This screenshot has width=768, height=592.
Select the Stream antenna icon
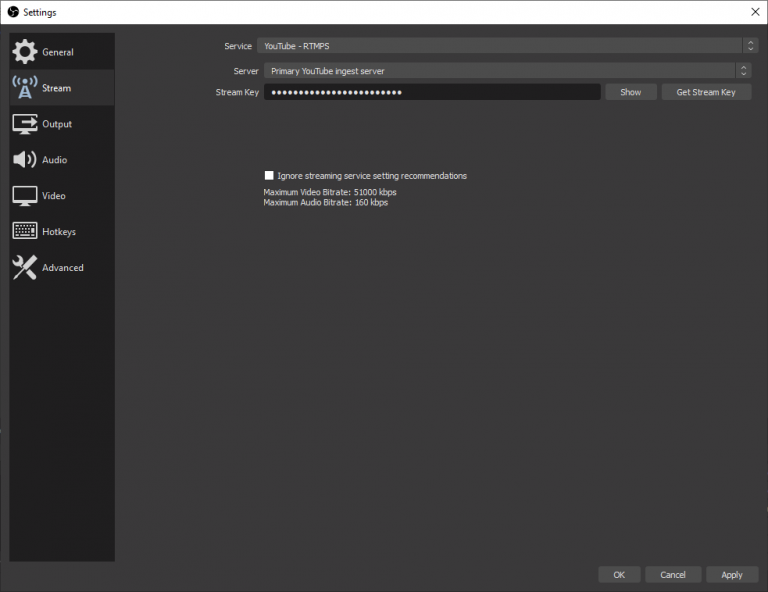tap(25, 88)
